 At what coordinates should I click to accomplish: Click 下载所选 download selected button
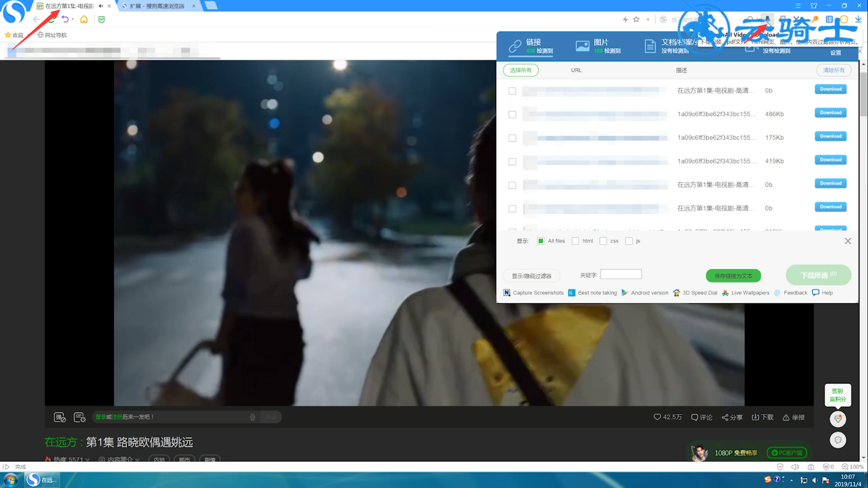(x=818, y=275)
